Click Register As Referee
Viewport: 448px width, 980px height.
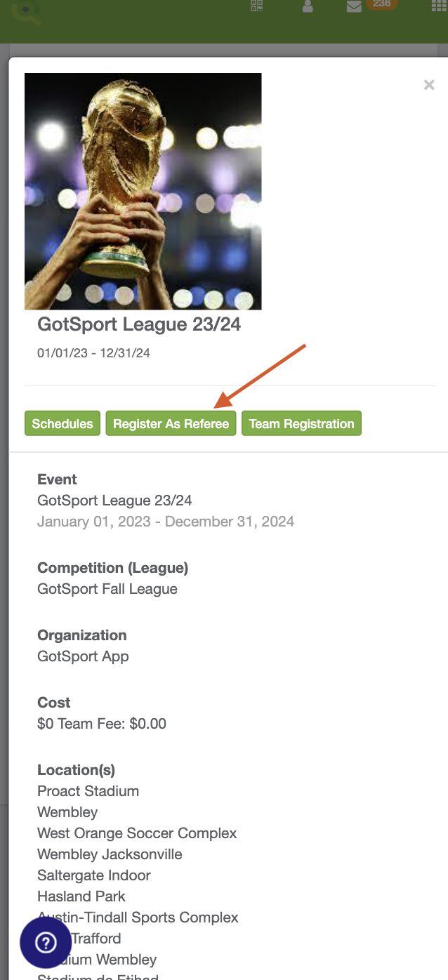click(x=171, y=423)
